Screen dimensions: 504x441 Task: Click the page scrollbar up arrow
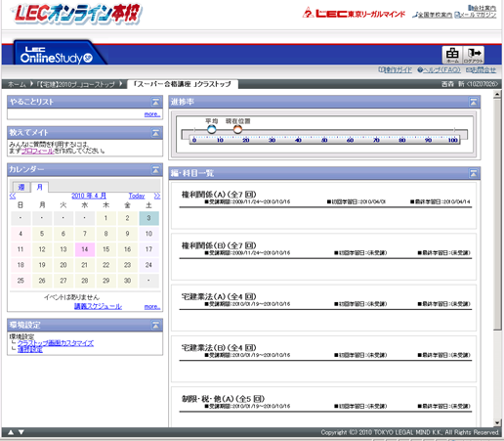497,95
